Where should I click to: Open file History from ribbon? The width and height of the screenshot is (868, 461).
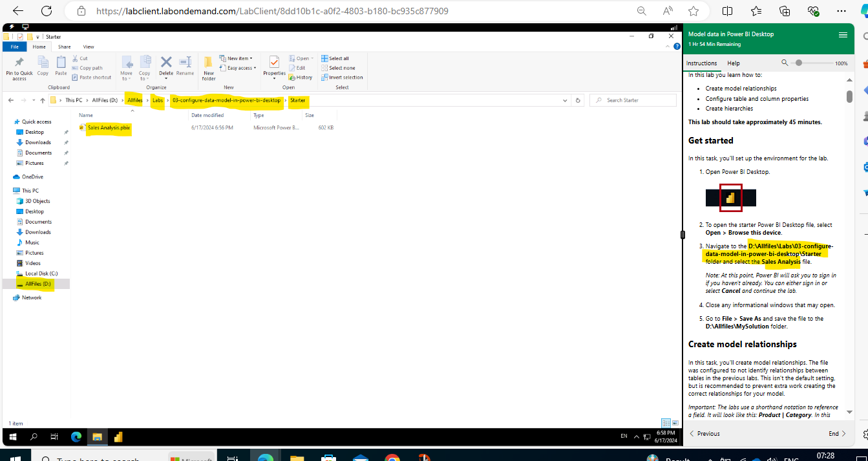tap(301, 77)
